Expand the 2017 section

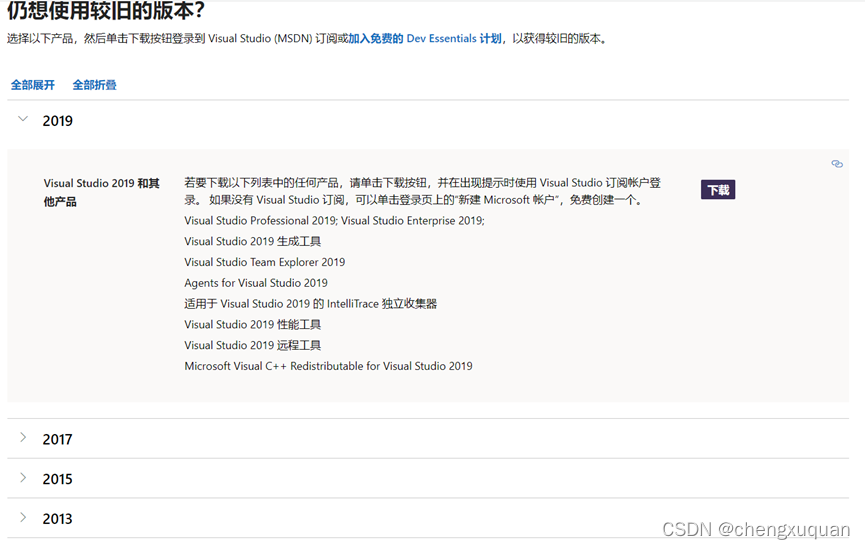coord(23,438)
